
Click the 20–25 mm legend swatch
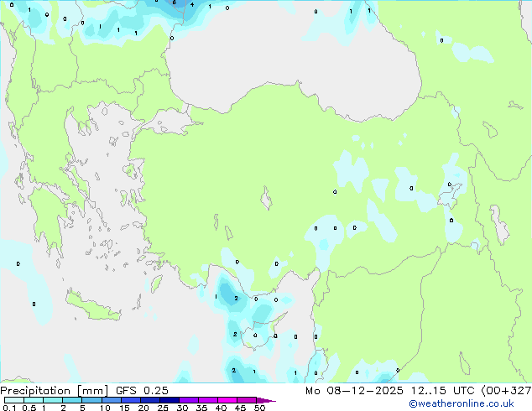pos(150,400)
